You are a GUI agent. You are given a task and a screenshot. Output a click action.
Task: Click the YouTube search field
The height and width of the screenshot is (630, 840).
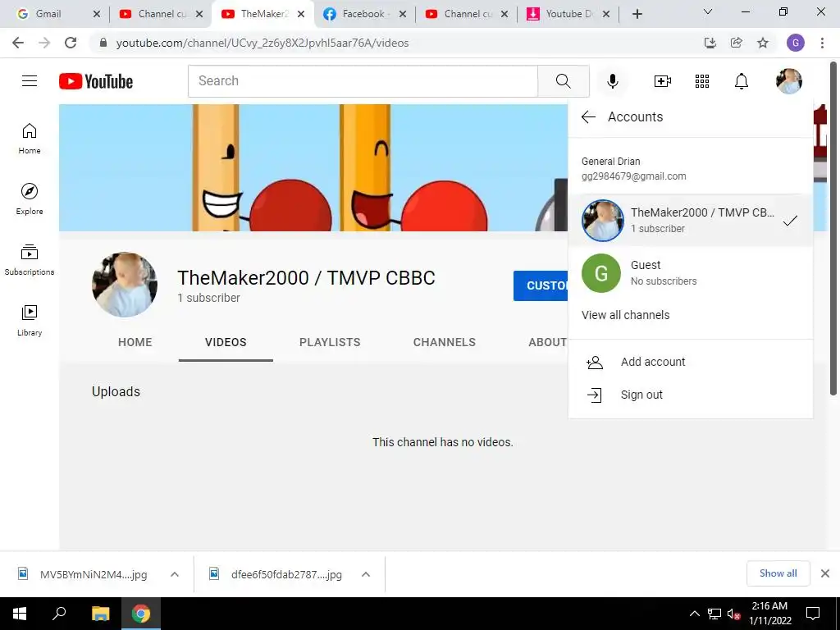click(x=363, y=81)
